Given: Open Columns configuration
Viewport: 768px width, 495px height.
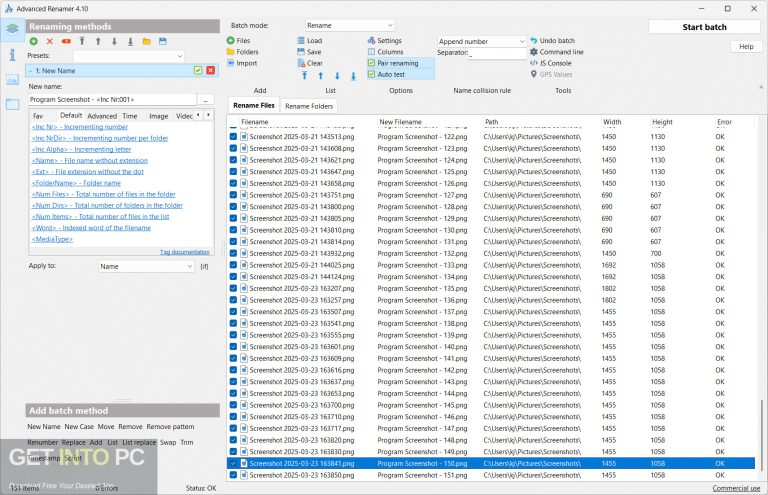Looking at the screenshot, I should [385, 52].
